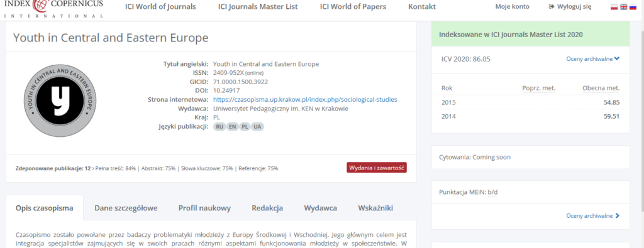The image size is (644, 248).
Task: Open ICI Journals Master List menu
Action: tap(258, 6)
